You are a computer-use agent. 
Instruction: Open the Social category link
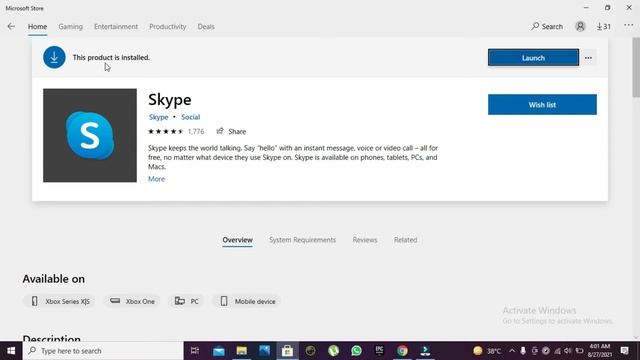tap(191, 117)
